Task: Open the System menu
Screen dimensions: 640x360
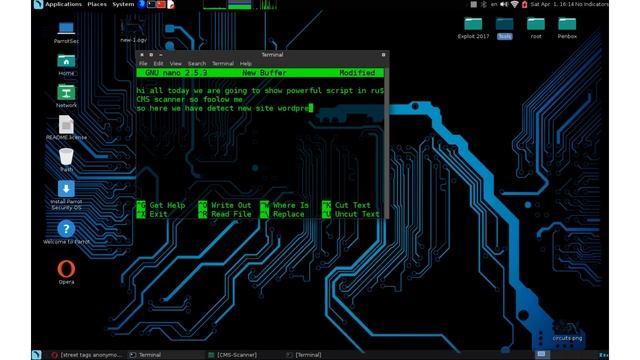Action: coord(123,4)
